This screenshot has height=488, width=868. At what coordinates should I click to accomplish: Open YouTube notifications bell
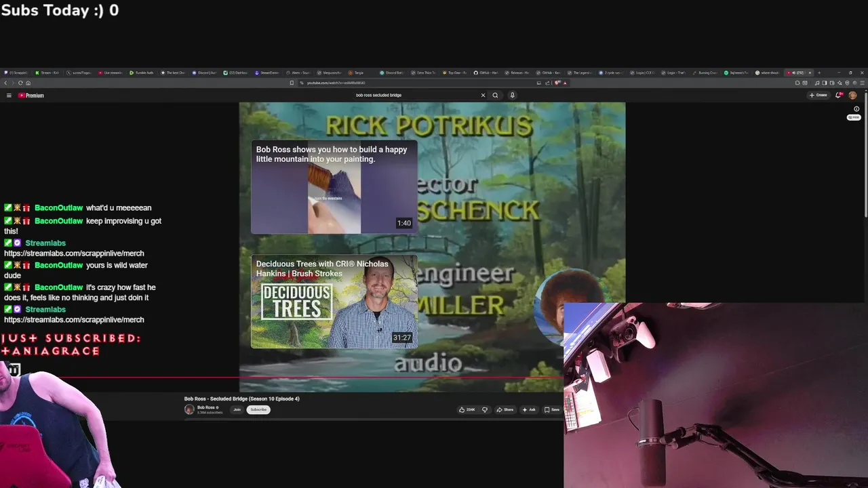click(x=839, y=95)
